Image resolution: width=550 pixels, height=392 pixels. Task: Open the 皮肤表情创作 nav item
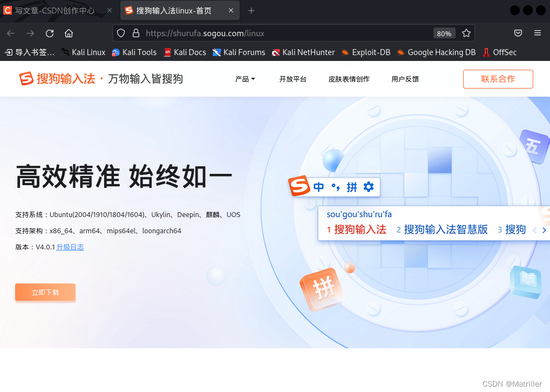pyautogui.click(x=349, y=79)
